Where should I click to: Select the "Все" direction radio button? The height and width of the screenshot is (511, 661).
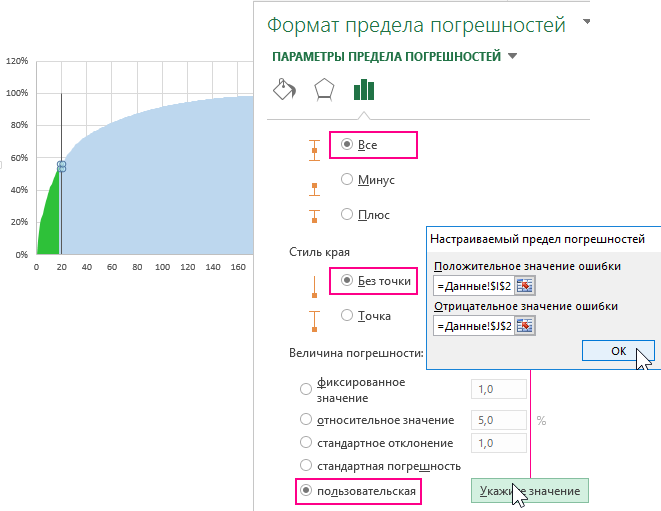pos(347,145)
